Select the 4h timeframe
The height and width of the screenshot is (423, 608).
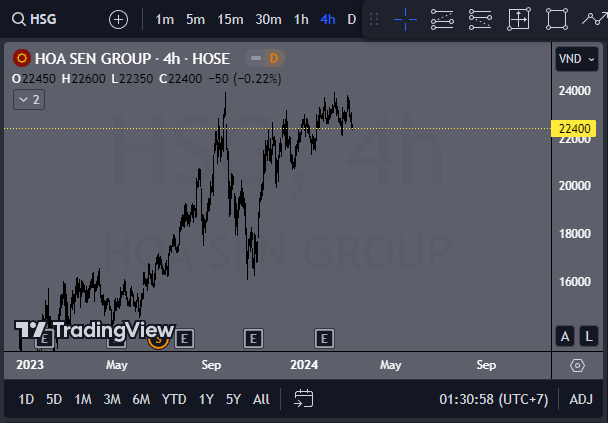[328, 19]
